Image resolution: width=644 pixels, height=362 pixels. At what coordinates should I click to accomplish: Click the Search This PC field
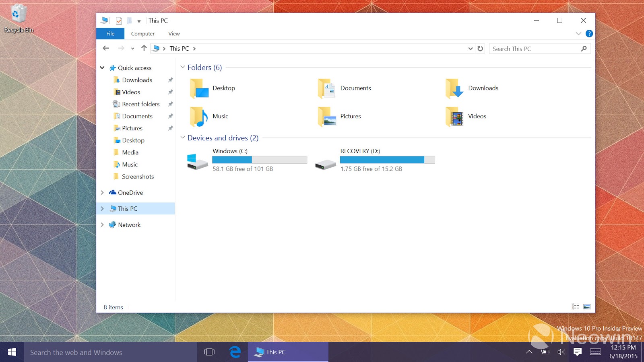pos(540,49)
